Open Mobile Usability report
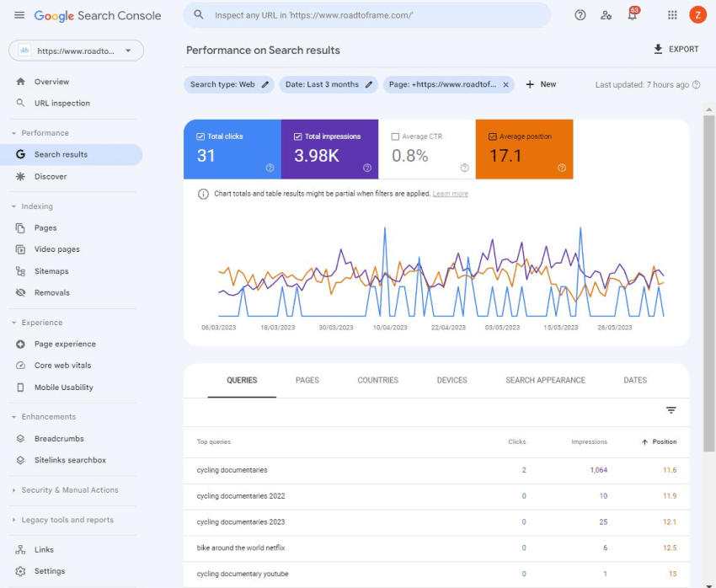This screenshot has width=716, height=588. [x=64, y=388]
